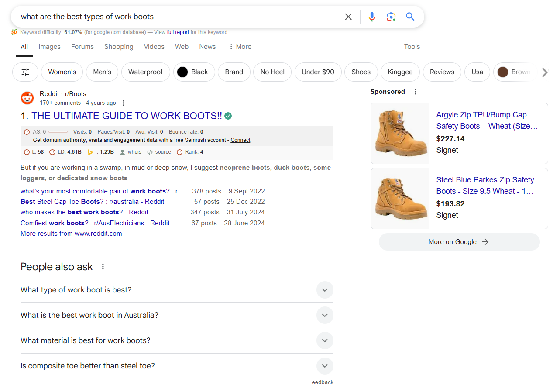The width and height of the screenshot is (560, 392).
Task: Apply the Kinggee filter chip
Action: [400, 72]
